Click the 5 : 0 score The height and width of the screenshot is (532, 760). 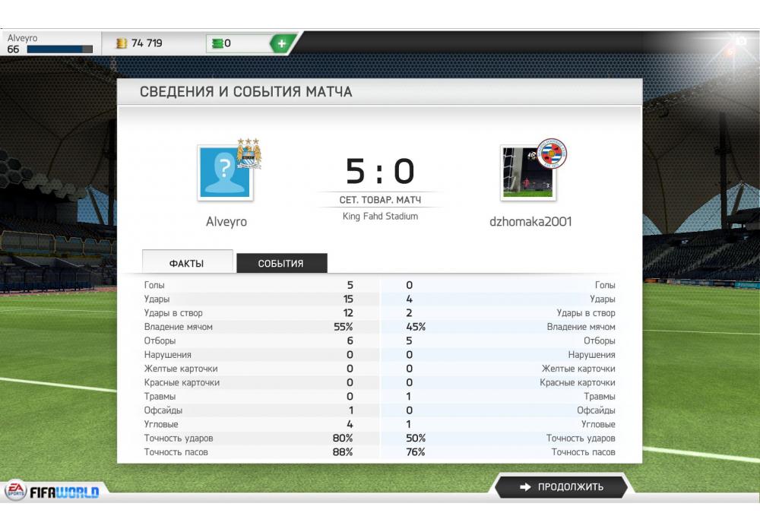[380, 171]
